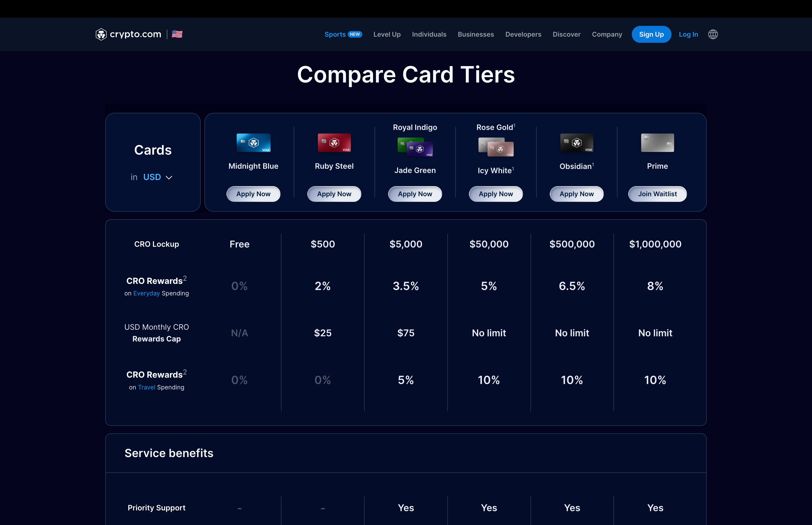This screenshot has width=812, height=525.
Task: Click the CRO Lockup row label
Action: (x=157, y=244)
